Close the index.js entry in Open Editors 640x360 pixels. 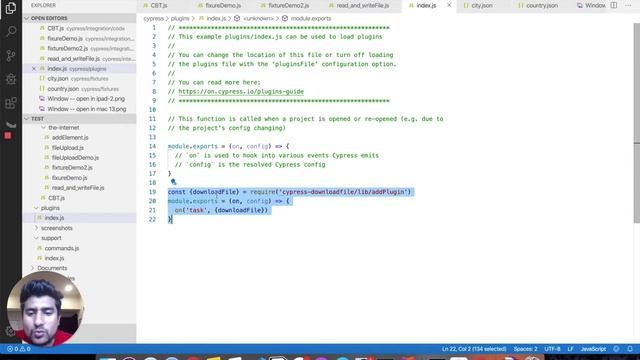[x=34, y=69]
